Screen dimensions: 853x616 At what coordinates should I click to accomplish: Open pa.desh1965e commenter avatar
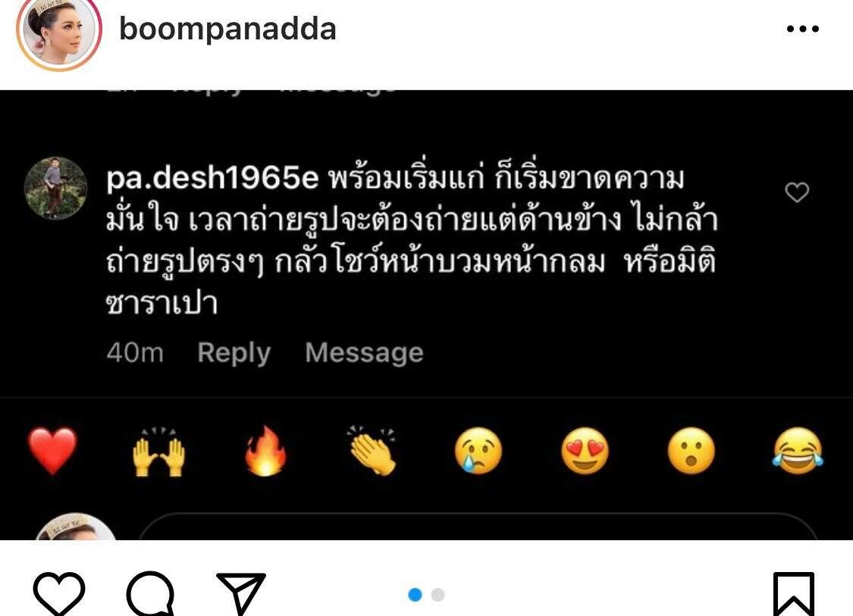tap(56, 188)
